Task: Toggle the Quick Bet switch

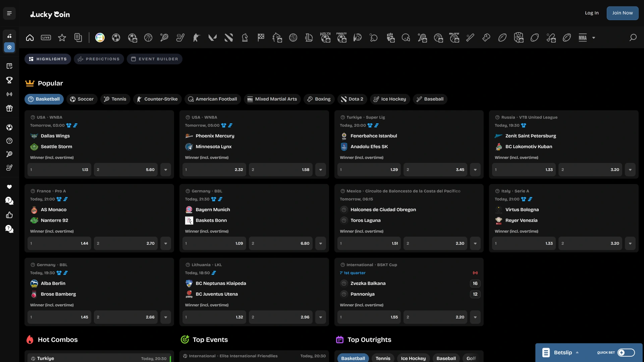Action: coord(626,353)
